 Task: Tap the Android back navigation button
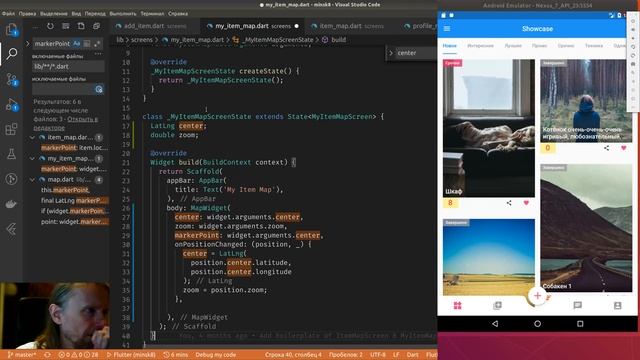[495, 324]
